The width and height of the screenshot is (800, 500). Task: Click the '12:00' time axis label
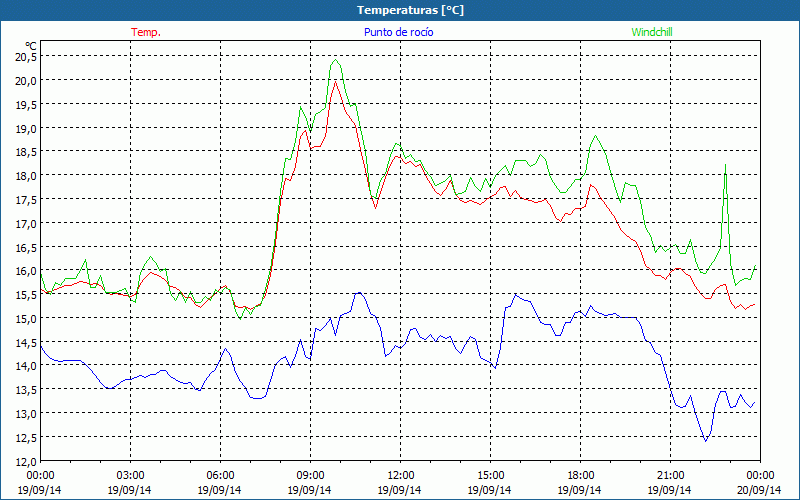tap(401, 475)
